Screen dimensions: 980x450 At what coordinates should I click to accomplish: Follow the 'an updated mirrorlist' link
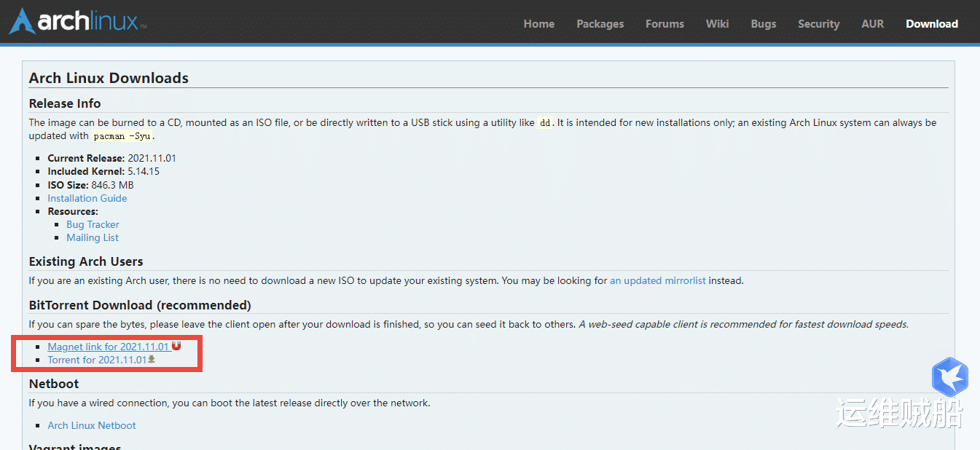pyautogui.click(x=658, y=280)
